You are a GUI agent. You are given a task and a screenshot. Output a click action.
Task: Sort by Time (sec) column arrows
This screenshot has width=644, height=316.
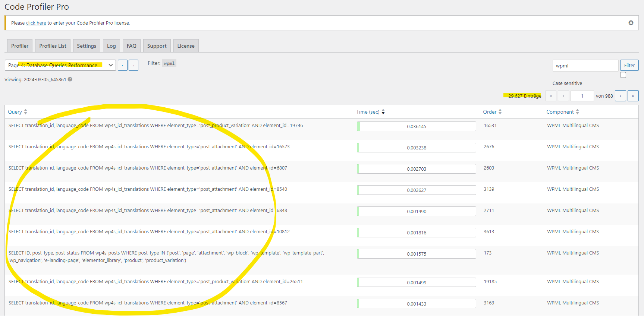coord(383,112)
